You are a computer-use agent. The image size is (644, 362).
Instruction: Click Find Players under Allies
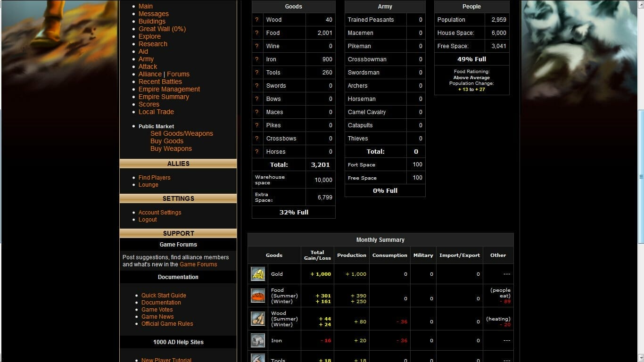[x=154, y=178]
